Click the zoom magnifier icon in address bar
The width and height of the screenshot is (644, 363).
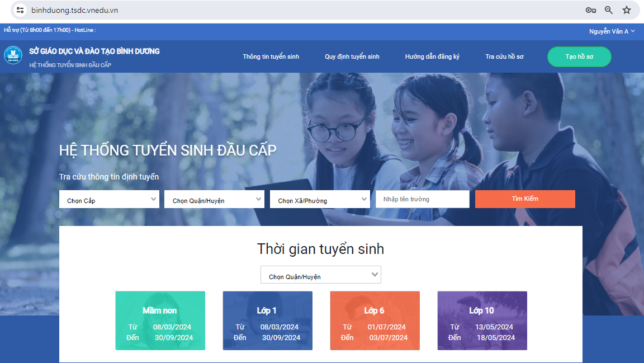click(609, 10)
